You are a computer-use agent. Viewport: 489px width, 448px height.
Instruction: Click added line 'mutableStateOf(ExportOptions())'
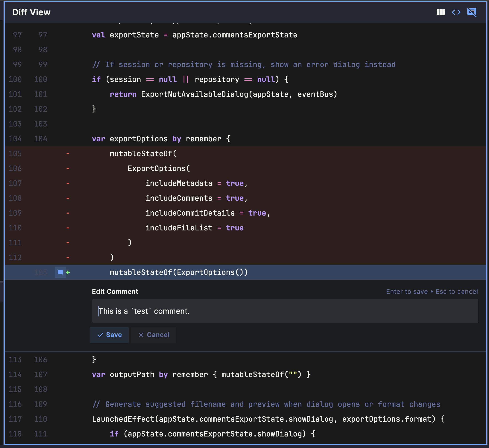[x=245, y=272]
